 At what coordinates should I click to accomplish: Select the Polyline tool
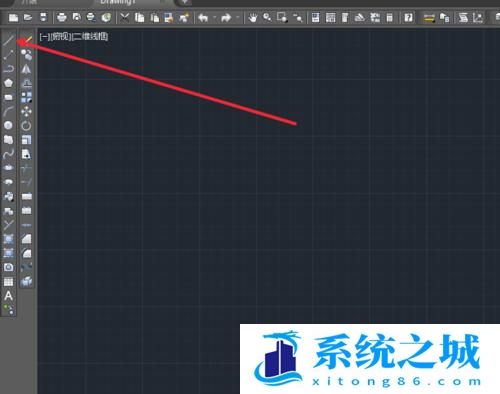pos(9,69)
